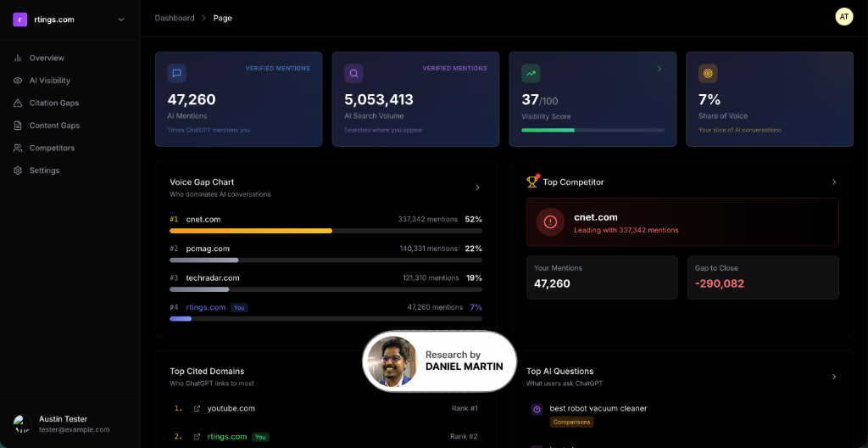Image resolution: width=868 pixels, height=448 pixels.
Task: Open the rtings.com link in Top Cited Domains
Action: pyautogui.click(x=226, y=436)
